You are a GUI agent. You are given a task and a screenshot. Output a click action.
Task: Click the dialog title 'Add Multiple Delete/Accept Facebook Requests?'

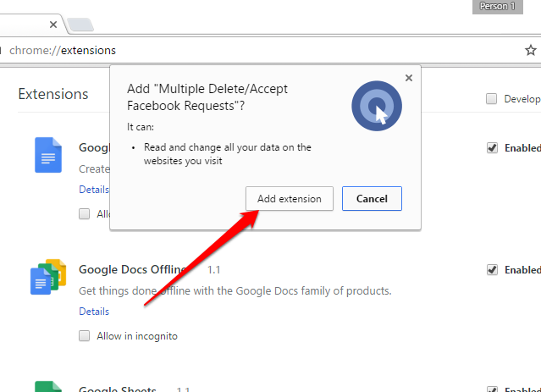[207, 97]
